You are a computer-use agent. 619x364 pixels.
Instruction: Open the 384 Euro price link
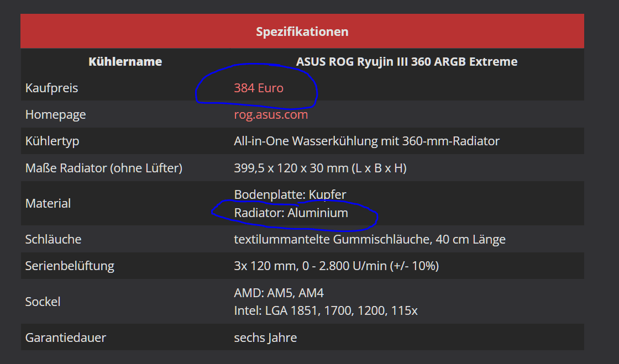click(259, 88)
